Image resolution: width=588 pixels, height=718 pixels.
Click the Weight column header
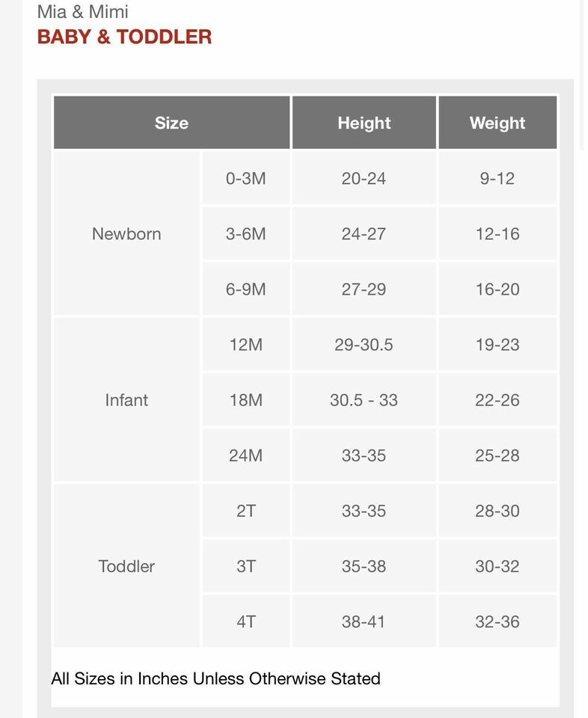[497, 123]
